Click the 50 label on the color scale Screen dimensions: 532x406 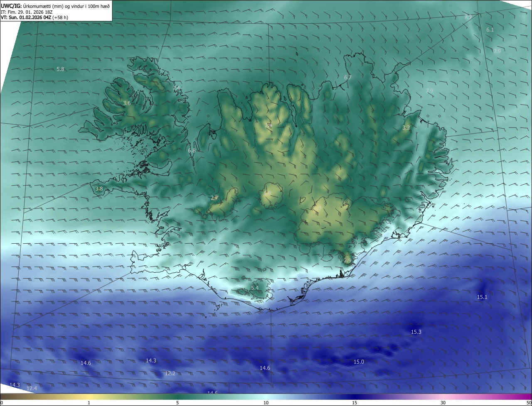point(528,403)
